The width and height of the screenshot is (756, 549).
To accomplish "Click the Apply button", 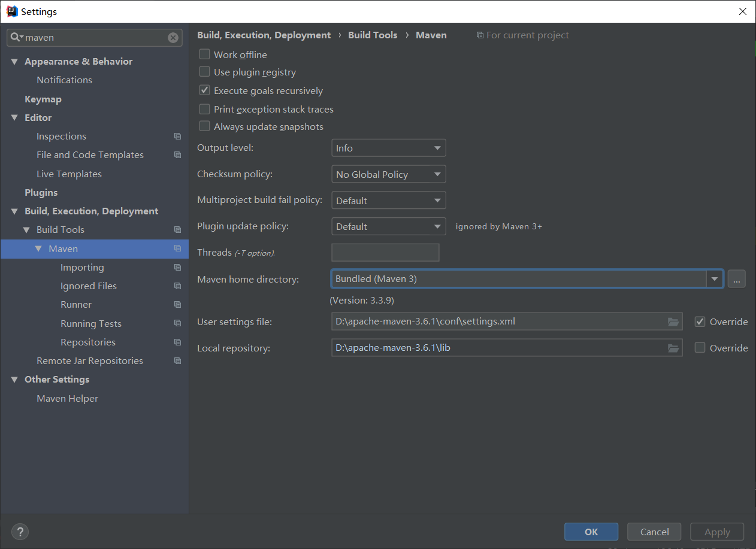I will coord(717,532).
